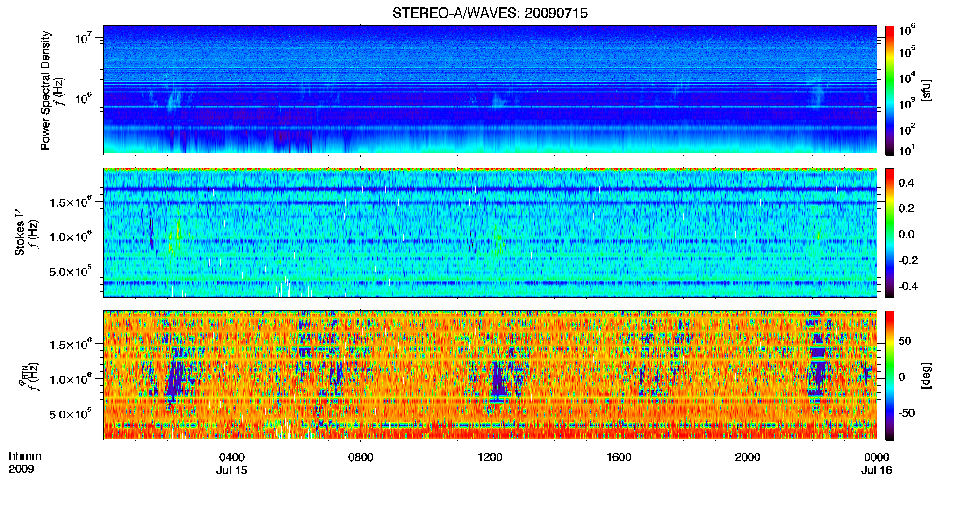Click the Power Spectral Density axis label
Screen dimensions: 980x505
tap(45, 90)
